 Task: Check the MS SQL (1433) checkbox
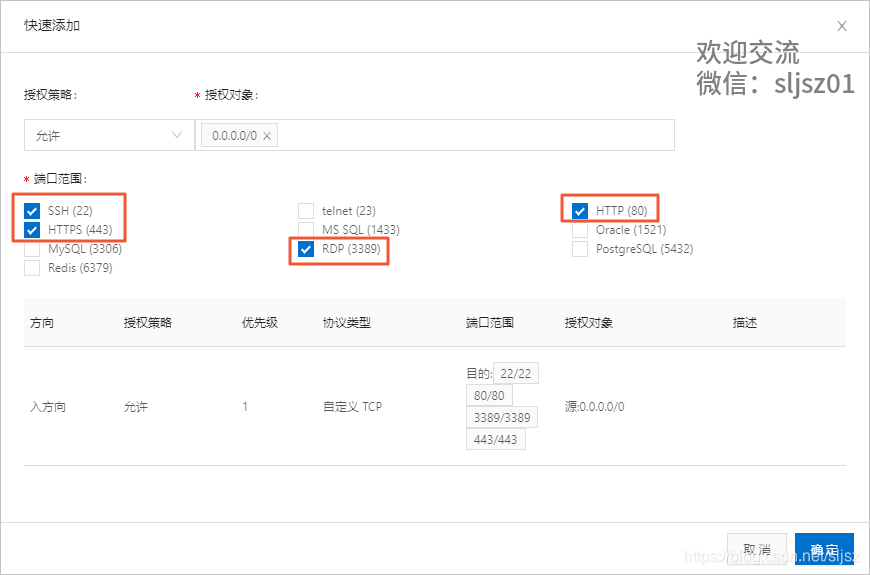coord(306,230)
